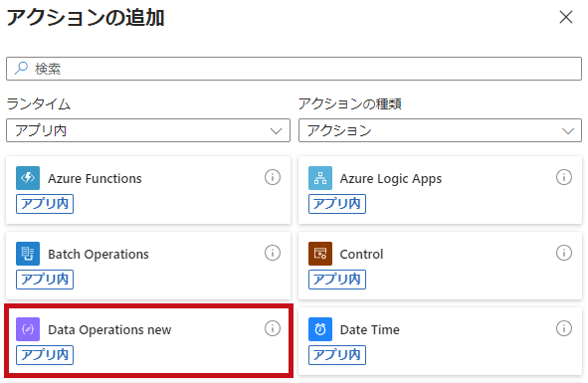Click アプリ内 badge under Data Operations new
588x383 pixels.
click(45, 355)
